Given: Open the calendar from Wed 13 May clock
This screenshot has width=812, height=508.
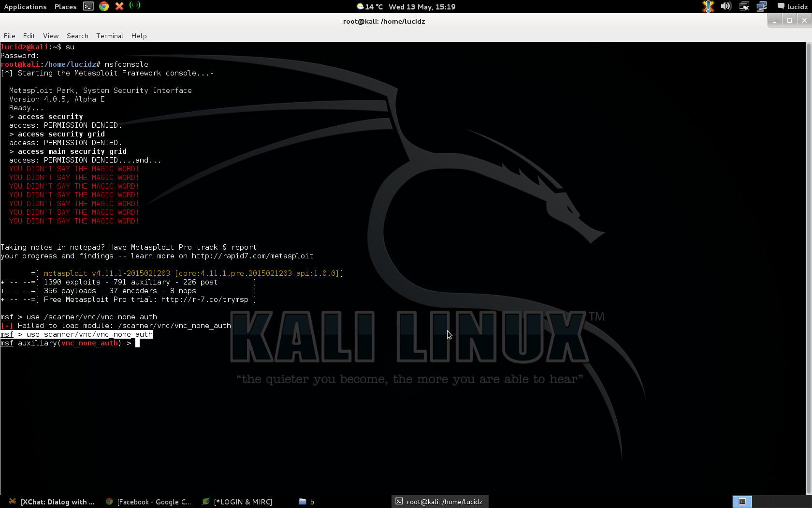Looking at the screenshot, I should [x=422, y=7].
